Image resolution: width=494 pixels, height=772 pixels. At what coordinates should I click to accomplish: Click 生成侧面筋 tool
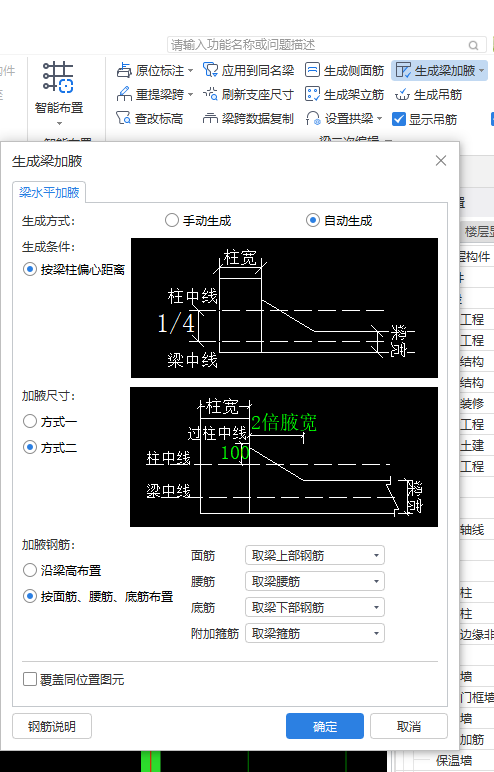[344, 70]
